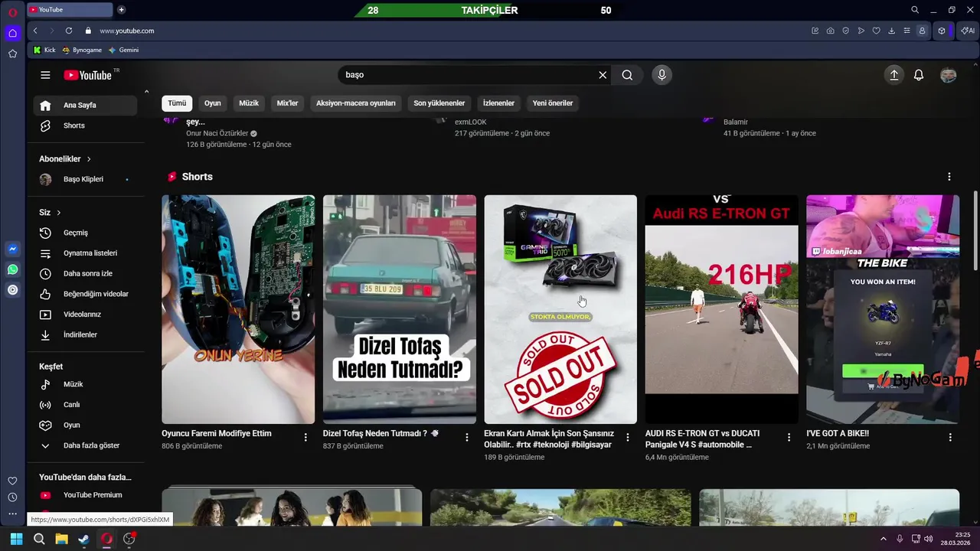Open the account avatar menu
Image resolution: width=980 pixels, height=551 pixels.
[948, 75]
